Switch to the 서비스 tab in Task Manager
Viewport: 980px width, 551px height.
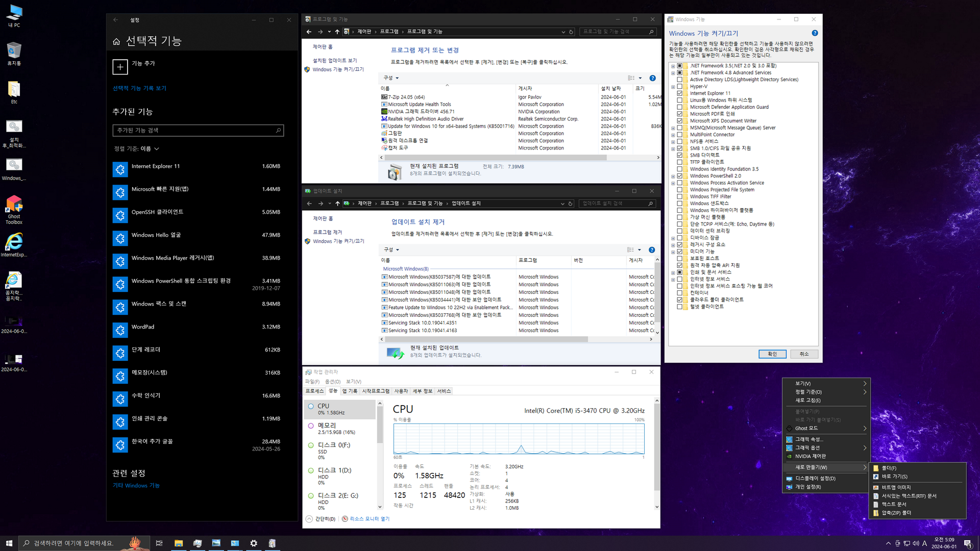tap(444, 391)
